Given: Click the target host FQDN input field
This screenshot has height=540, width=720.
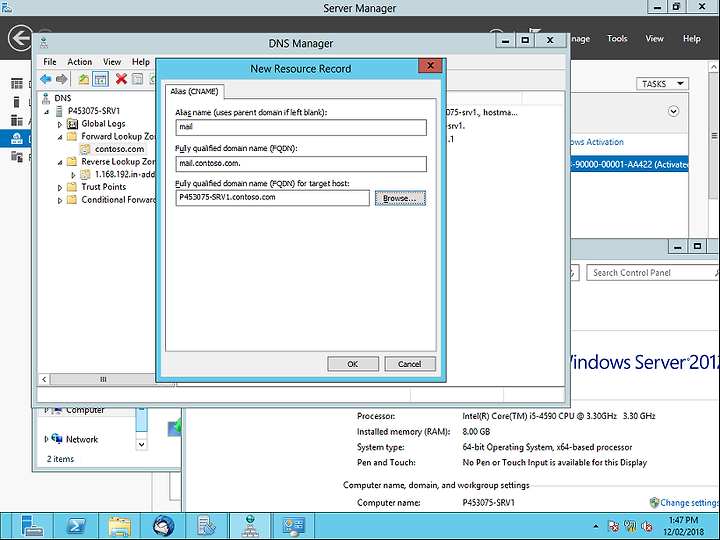Looking at the screenshot, I should pos(272,198).
